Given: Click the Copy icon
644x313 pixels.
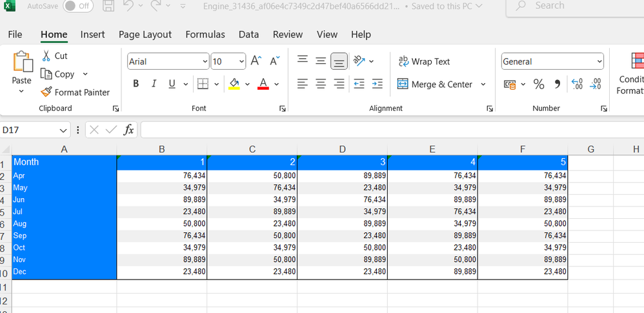Looking at the screenshot, I should pos(46,74).
